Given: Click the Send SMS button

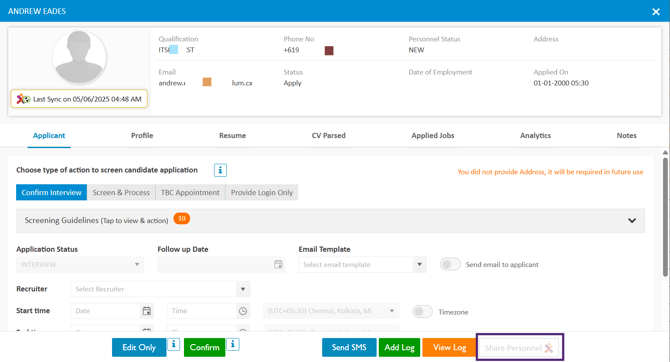Looking at the screenshot, I should click(x=349, y=347).
